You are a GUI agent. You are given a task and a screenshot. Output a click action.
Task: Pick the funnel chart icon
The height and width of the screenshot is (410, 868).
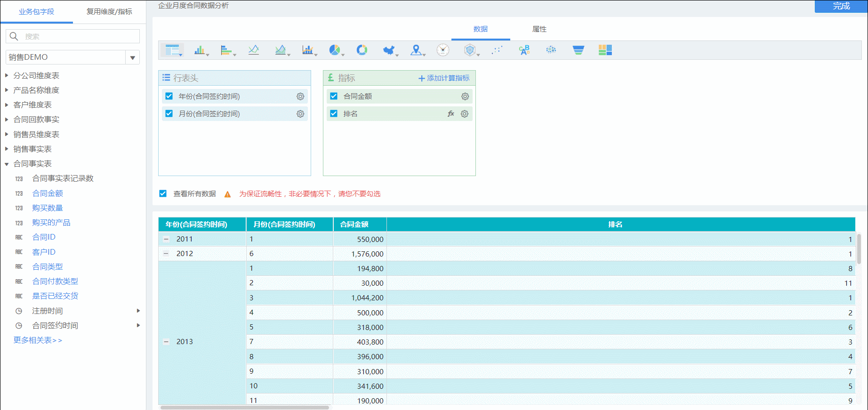(578, 50)
